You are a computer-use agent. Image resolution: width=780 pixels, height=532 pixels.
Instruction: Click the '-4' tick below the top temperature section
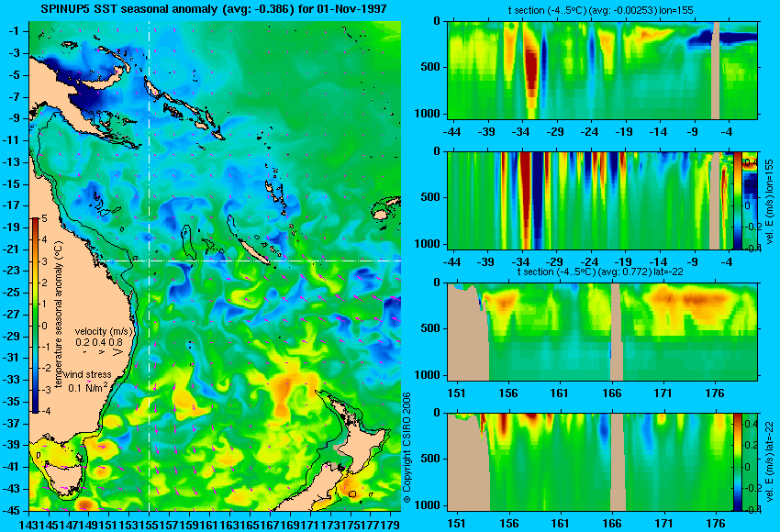tap(727, 132)
